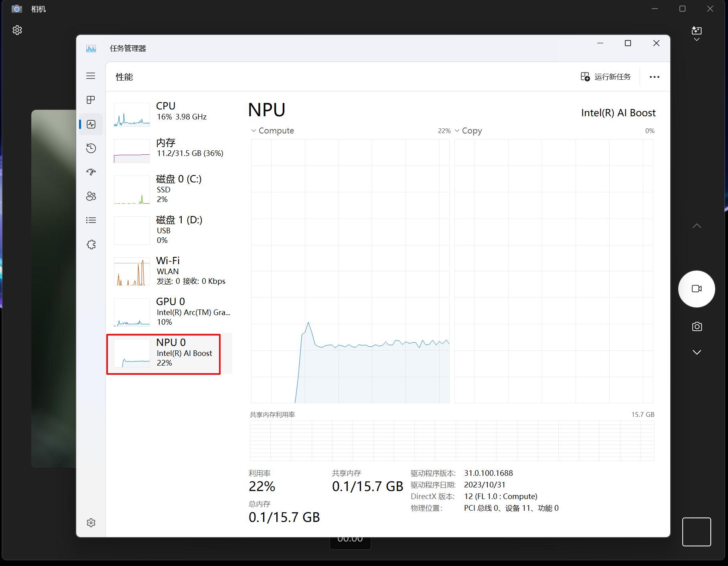
Task: Open the Details page icon
Action: [91, 220]
